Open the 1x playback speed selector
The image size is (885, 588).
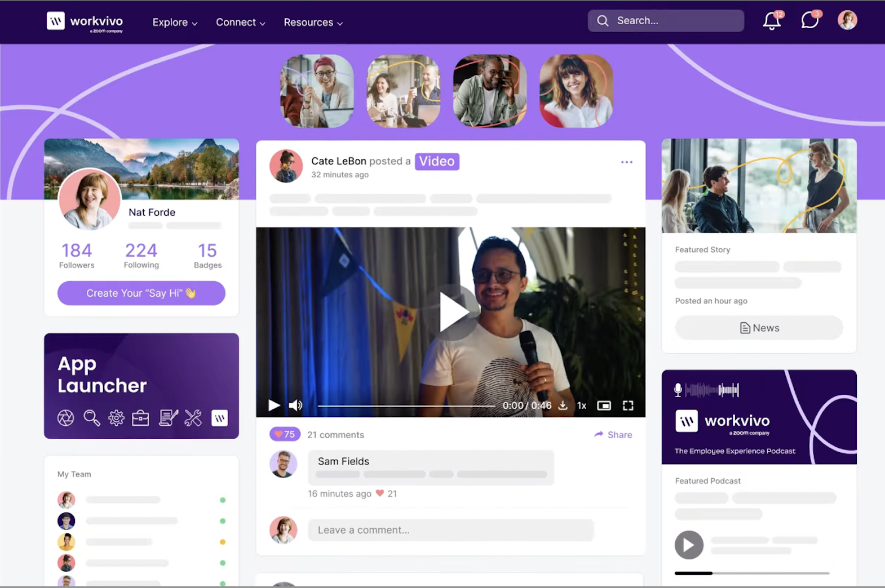pyautogui.click(x=582, y=406)
